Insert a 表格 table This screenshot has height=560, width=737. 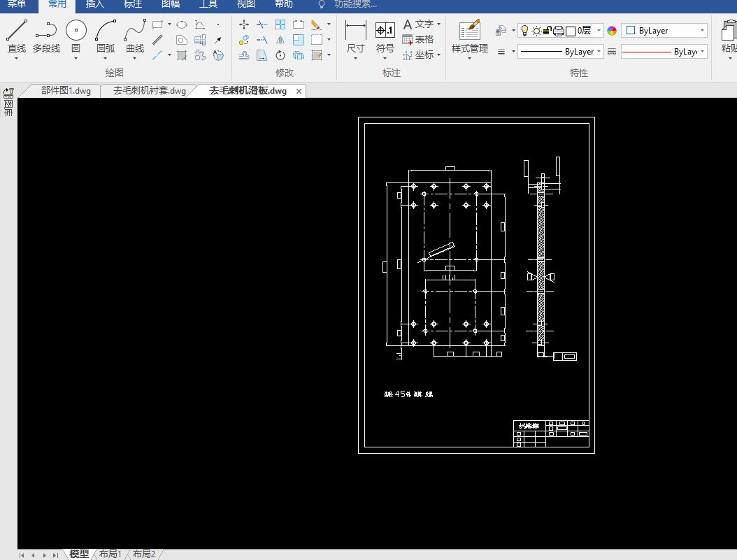click(418, 39)
